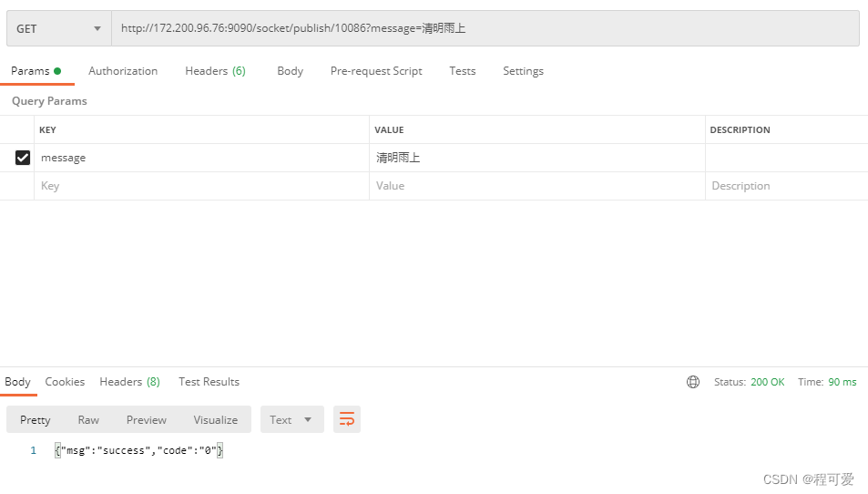This screenshot has width=868, height=494.
Task: Click the request URL input field
Action: tap(485, 28)
